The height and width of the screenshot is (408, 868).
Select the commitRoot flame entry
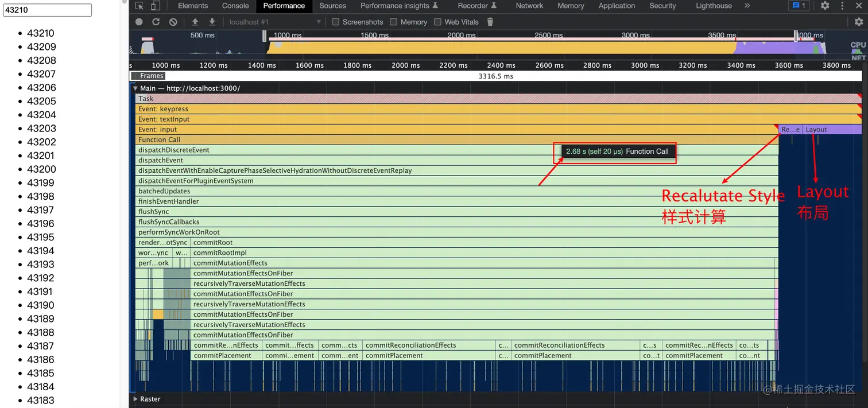click(x=484, y=243)
